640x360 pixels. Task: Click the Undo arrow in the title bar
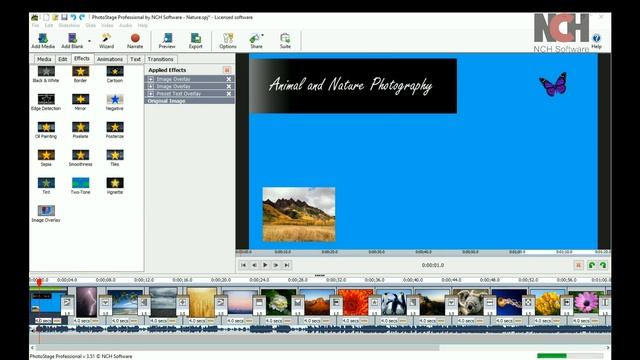[x=73, y=17]
